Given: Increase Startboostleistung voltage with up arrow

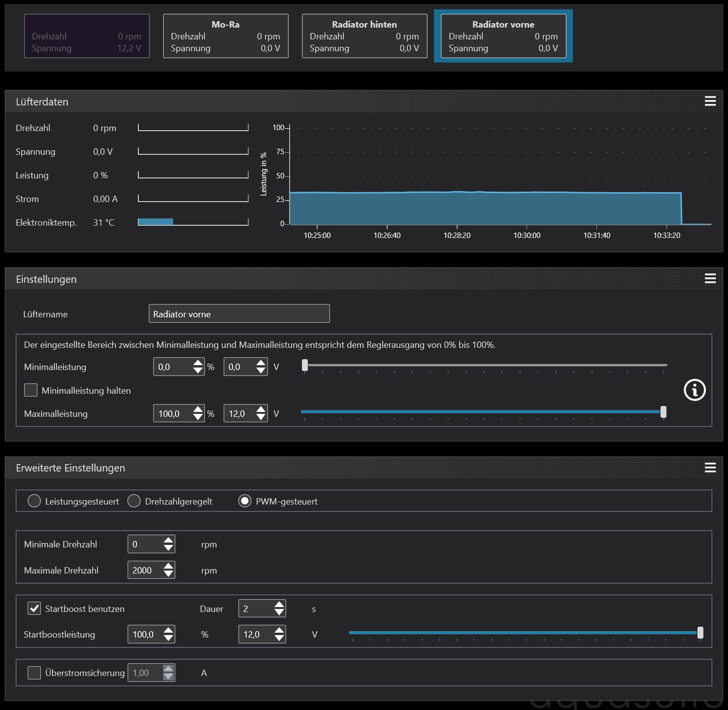Looking at the screenshot, I should 279,631.
